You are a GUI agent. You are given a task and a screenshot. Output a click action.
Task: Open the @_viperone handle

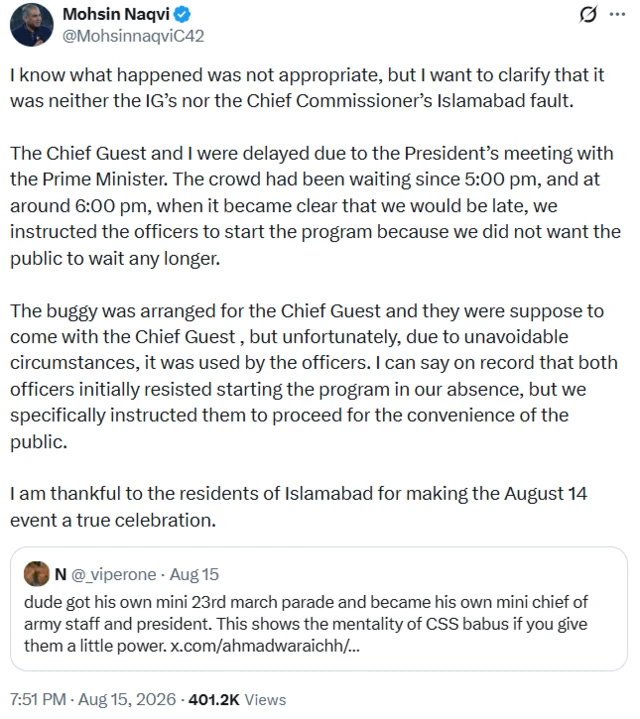point(114,575)
